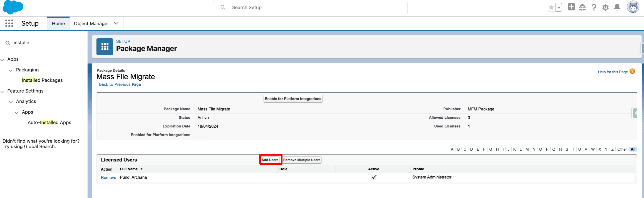644x198 pixels.
Task: Filter users by letter P
Action: point(547,149)
